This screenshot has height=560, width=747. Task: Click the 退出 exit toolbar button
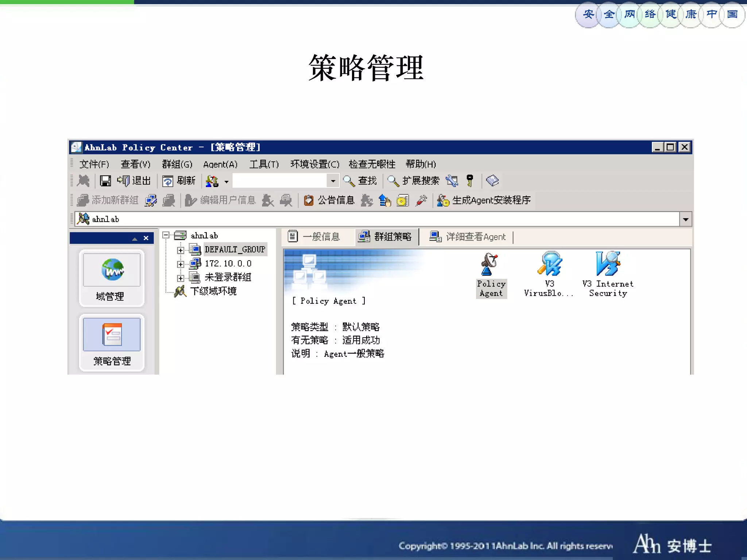click(134, 181)
